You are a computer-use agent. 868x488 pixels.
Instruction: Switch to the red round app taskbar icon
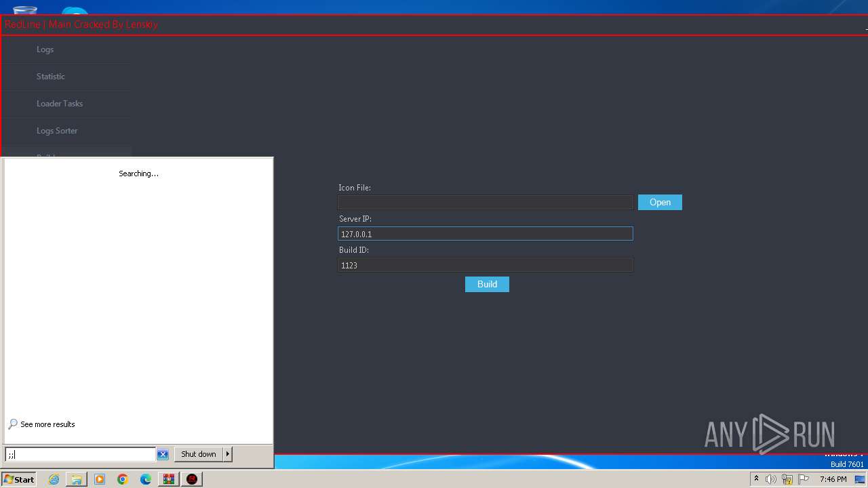coord(192,479)
